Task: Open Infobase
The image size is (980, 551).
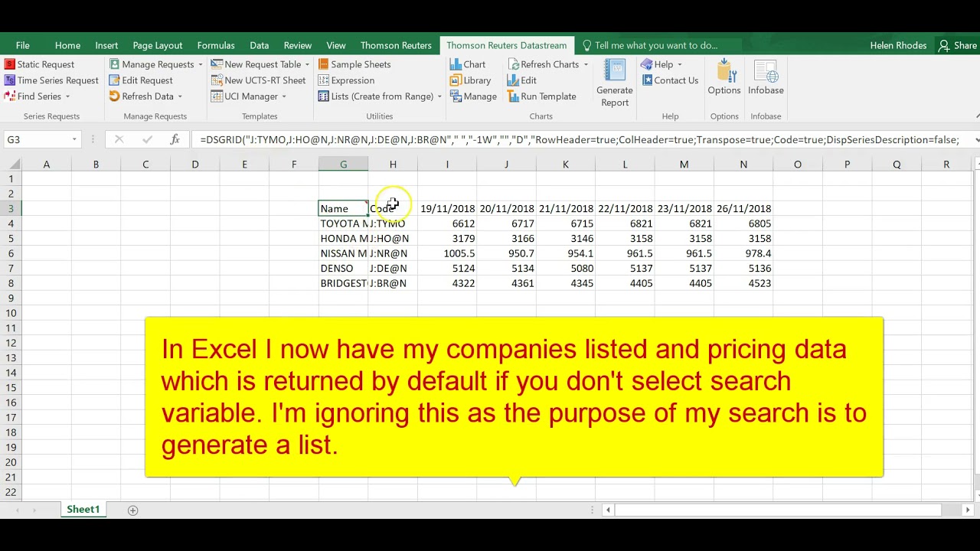Action: pos(766,77)
